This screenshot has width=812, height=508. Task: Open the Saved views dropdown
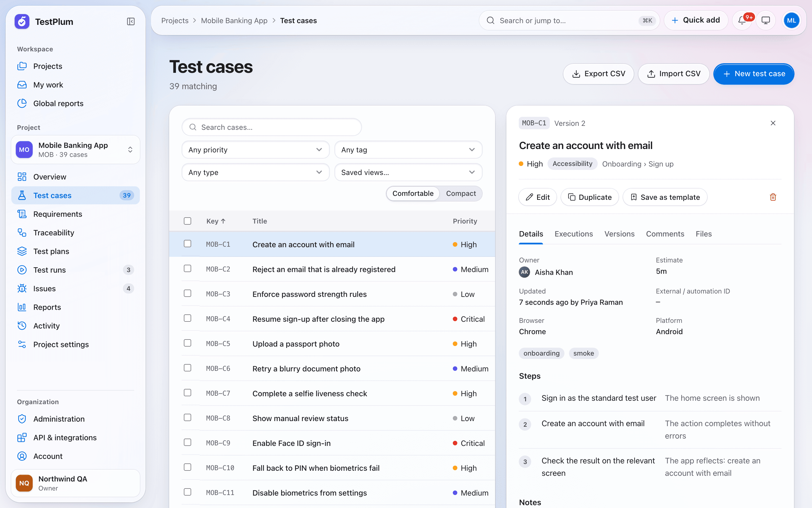click(408, 172)
